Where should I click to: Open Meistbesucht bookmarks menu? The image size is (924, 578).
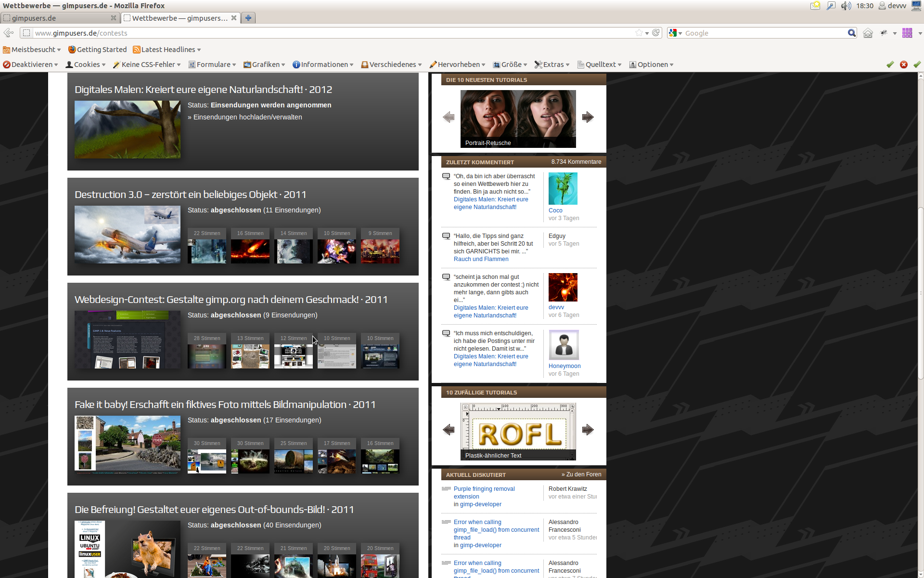click(x=32, y=50)
